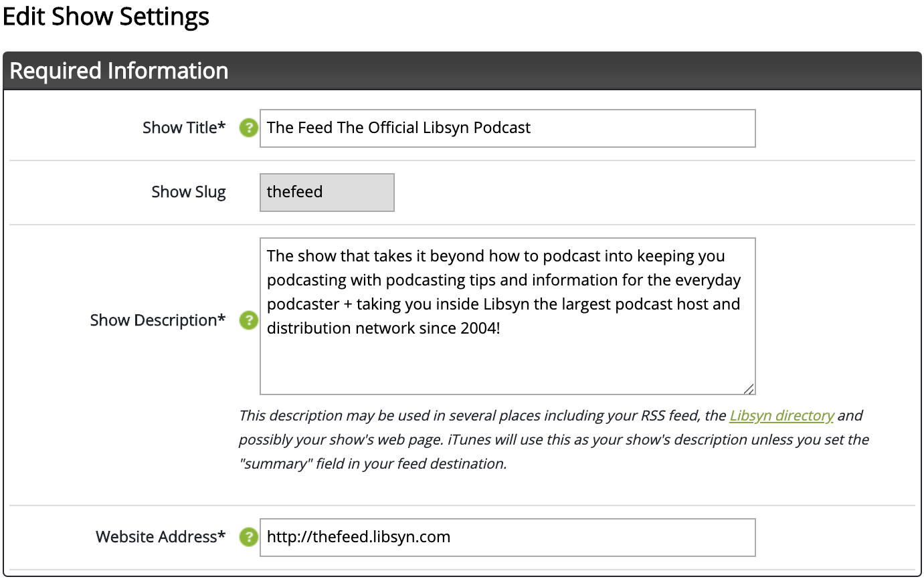Select the disabled Show Slug field
This screenshot has width=924, height=579.
(x=327, y=193)
